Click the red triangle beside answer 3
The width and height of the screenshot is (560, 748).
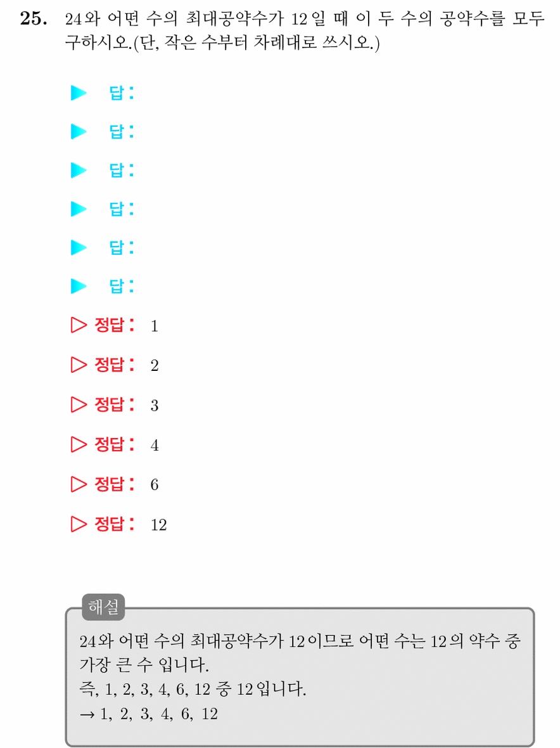point(79,404)
